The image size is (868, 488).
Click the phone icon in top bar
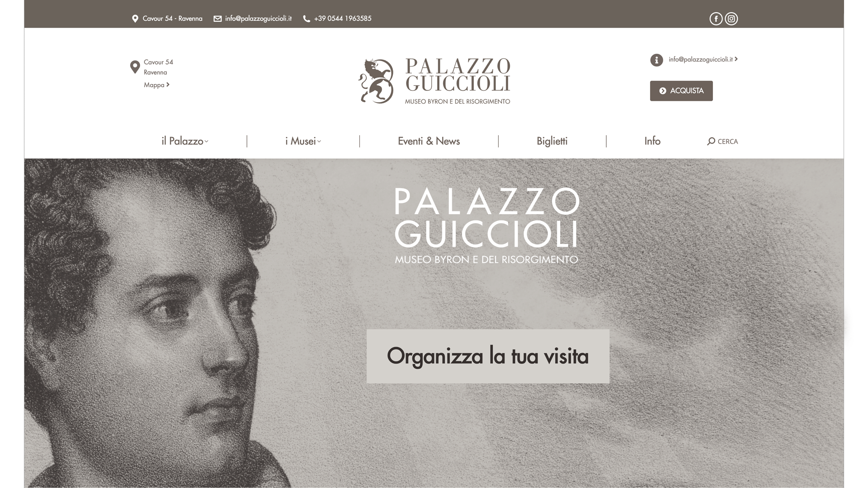(x=307, y=19)
